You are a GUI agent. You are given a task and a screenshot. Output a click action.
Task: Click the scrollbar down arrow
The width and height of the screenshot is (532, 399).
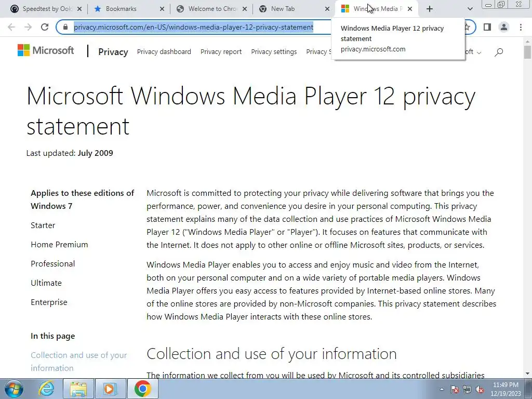click(x=527, y=374)
